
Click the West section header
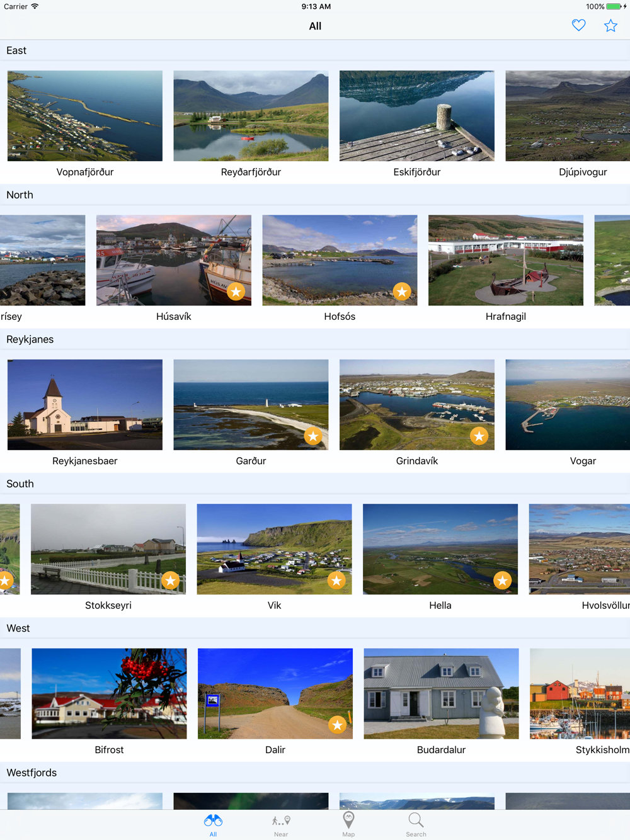[315, 628]
